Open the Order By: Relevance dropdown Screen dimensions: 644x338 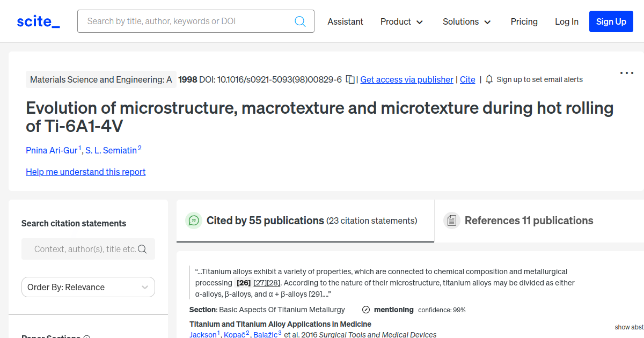88,287
